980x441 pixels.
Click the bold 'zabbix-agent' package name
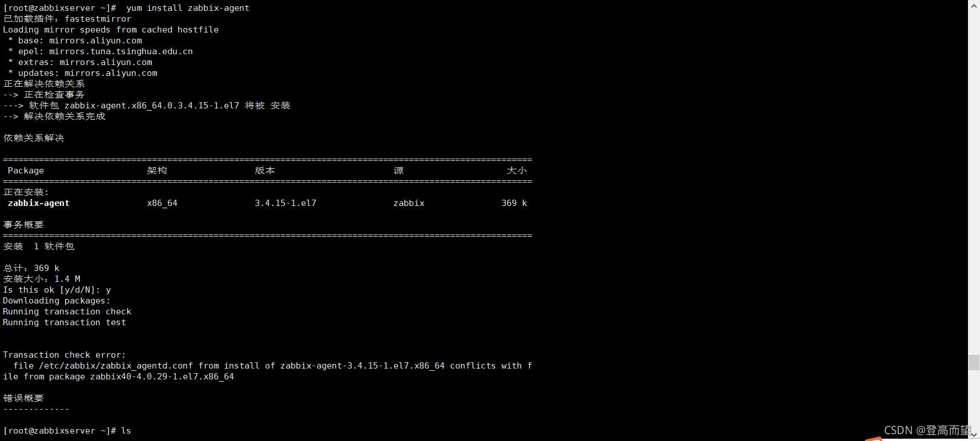tap(38, 203)
